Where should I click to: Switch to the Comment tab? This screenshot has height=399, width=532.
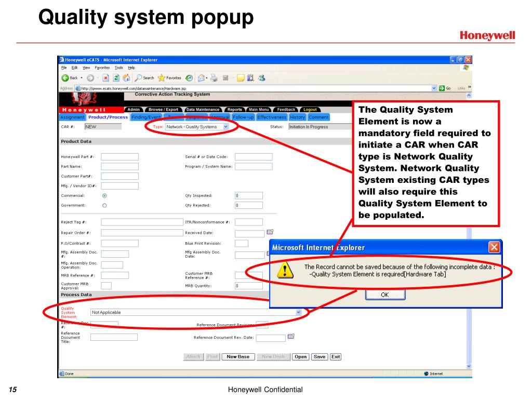(318, 117)
